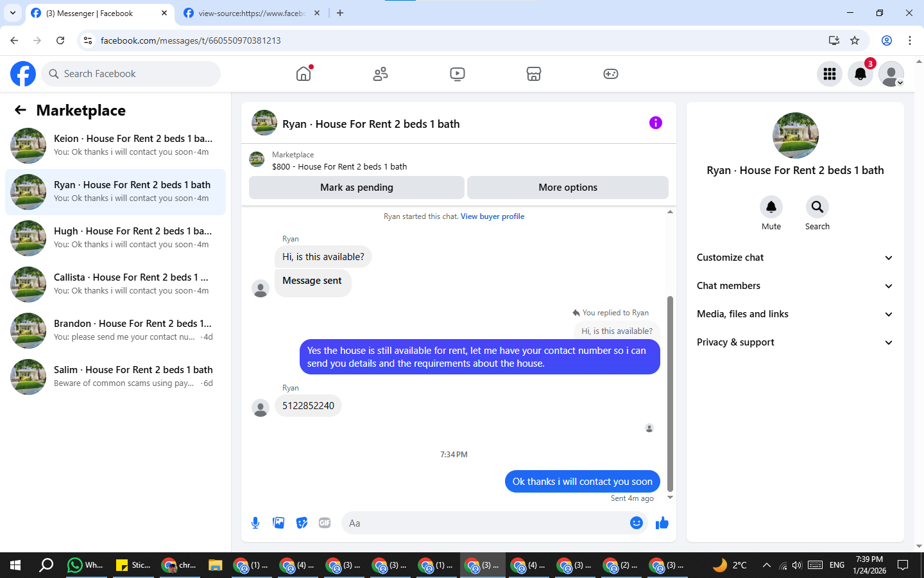Search in conversation magnifier icon
924x578 pixels.
pyautogui.click(x=817, y=207)
